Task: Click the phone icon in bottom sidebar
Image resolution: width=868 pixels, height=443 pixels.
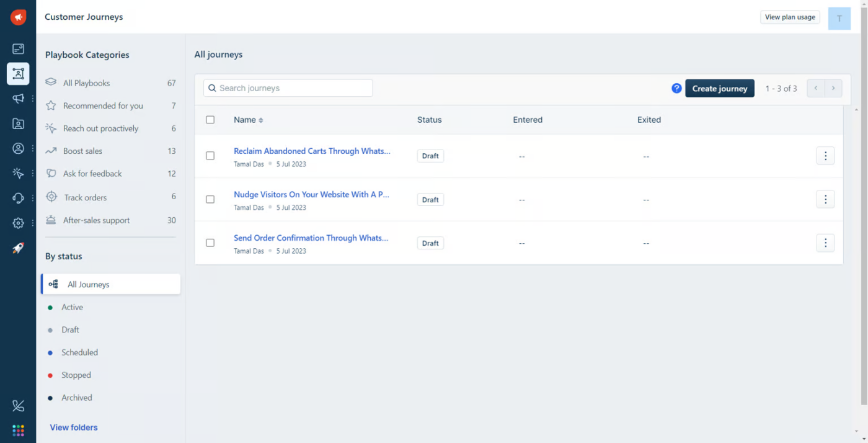Action: pos(18,406)
